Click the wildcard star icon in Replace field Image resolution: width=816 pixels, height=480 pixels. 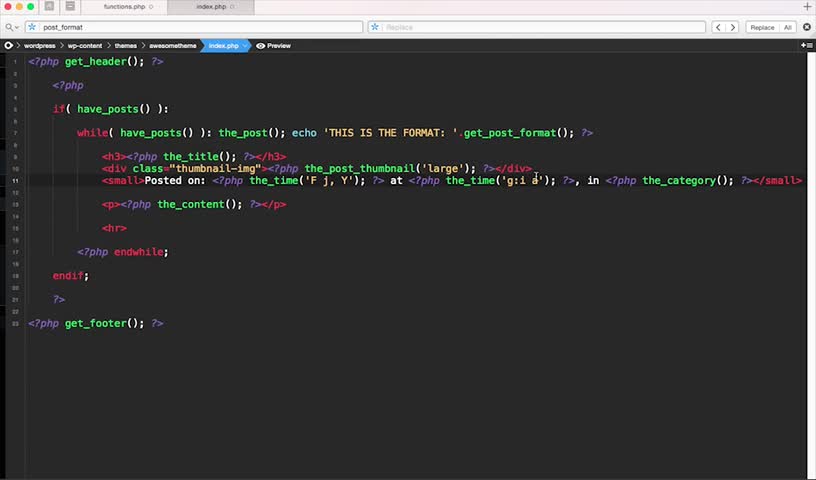tap(375, 27)
